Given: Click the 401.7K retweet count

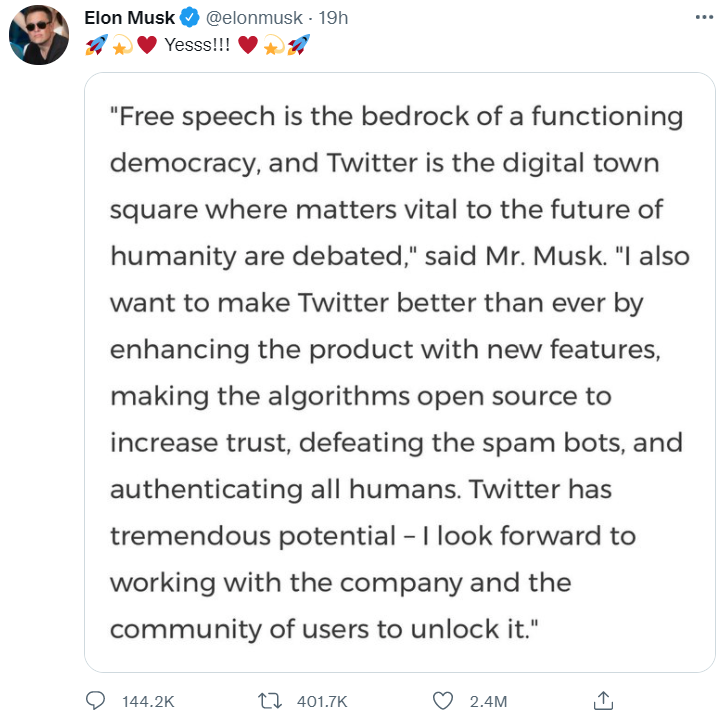Looking at the screenshot, I should coord(322,701).
